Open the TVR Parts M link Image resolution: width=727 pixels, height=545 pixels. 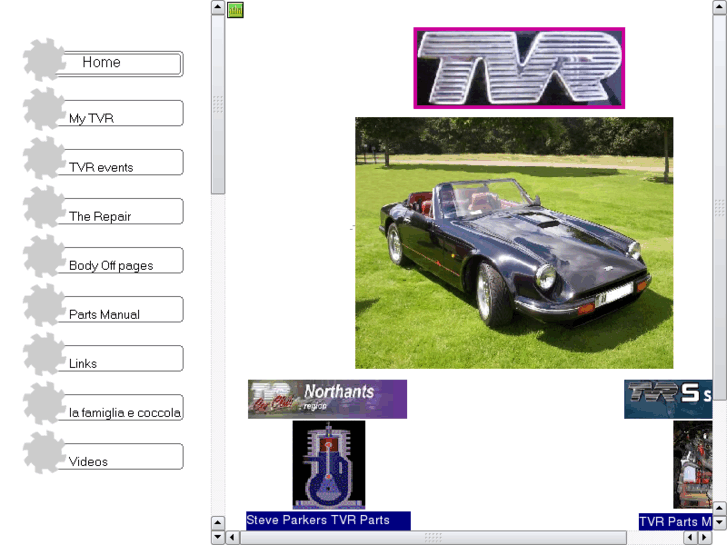[676, 522]
